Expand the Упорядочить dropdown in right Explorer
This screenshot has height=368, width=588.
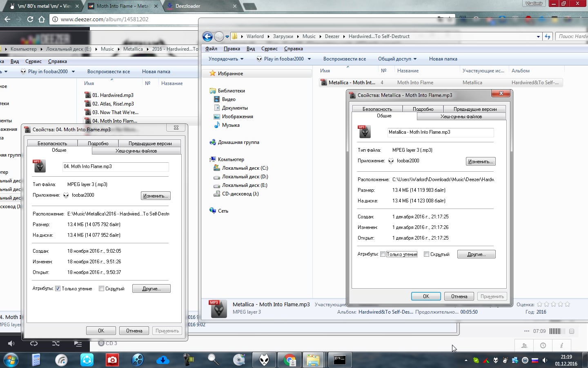pos(226,59)
